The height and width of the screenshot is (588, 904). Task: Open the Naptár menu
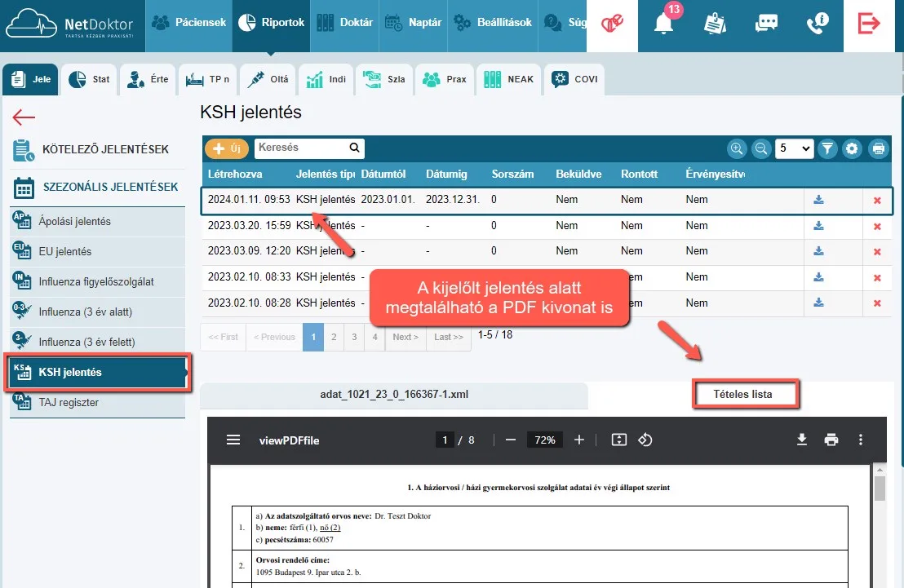[413, 23]
